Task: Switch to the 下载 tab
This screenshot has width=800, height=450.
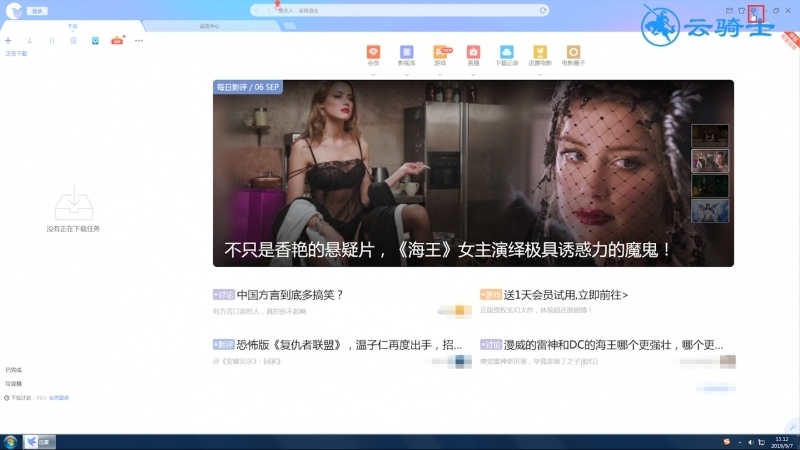Action: click(72, 26)
